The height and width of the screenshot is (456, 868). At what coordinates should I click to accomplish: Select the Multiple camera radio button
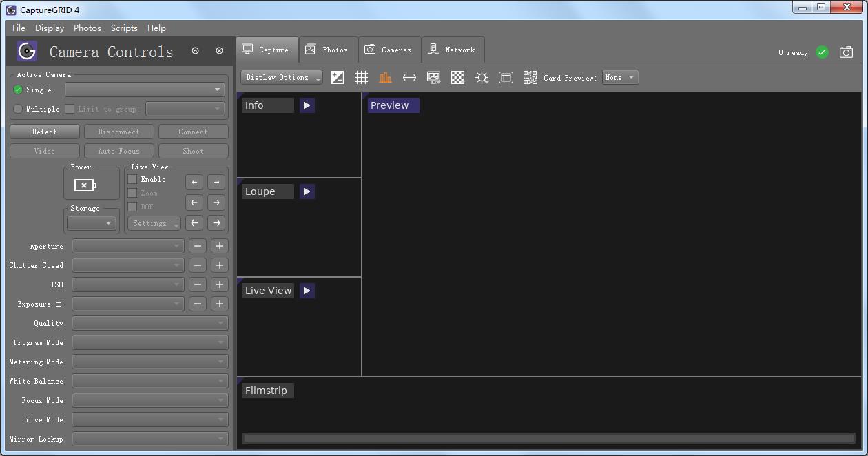(x=19, y=109)
